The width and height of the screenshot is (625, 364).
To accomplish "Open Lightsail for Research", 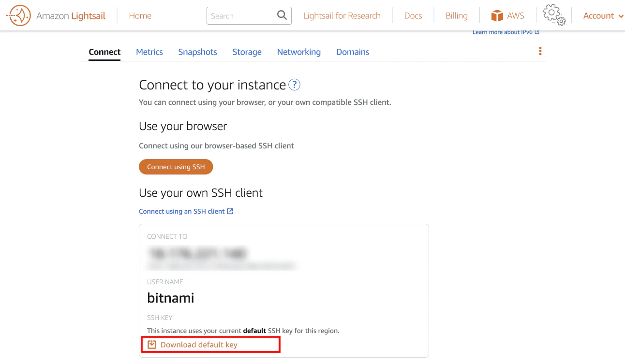I will [342, 15].
